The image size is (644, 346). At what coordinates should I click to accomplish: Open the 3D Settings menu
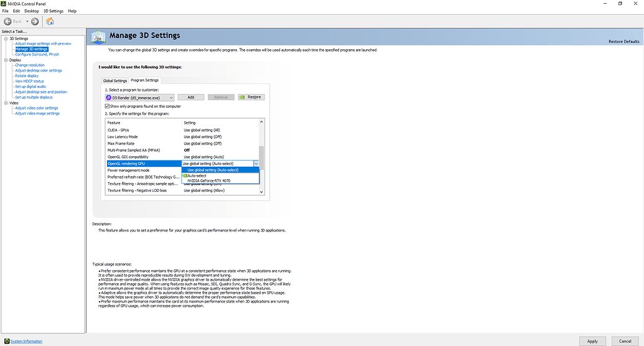[54, 11]
